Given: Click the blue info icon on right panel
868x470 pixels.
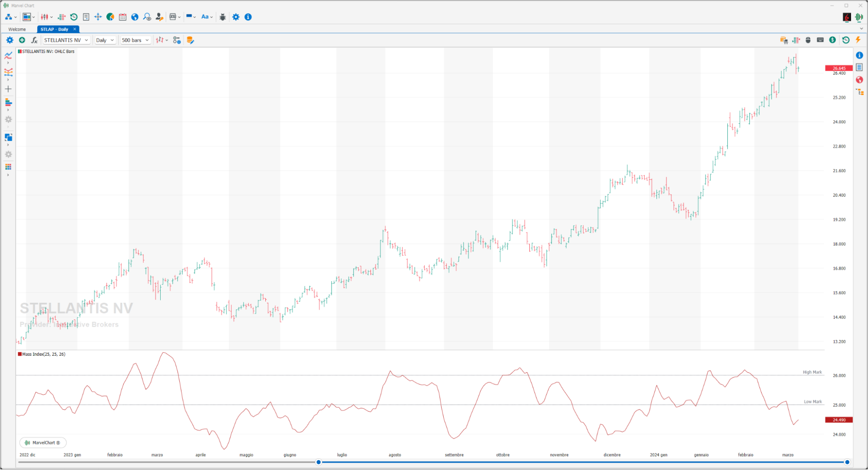Looking at the screenshot, I should pyautogui.click(x=859, y=55).
